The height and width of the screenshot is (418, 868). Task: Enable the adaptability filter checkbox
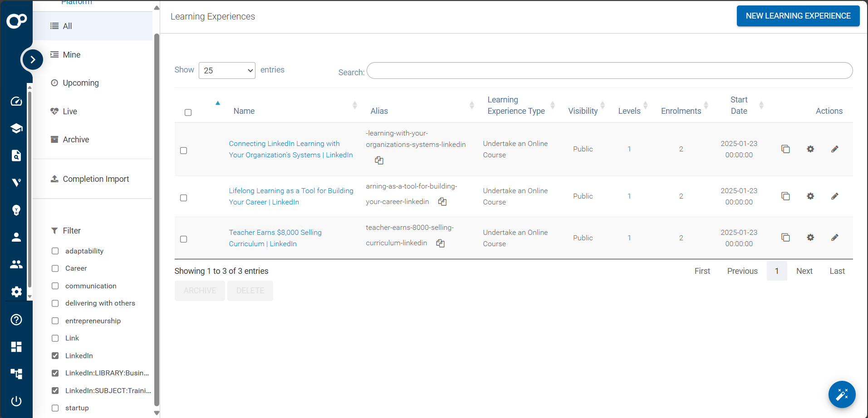coord(55,251)
